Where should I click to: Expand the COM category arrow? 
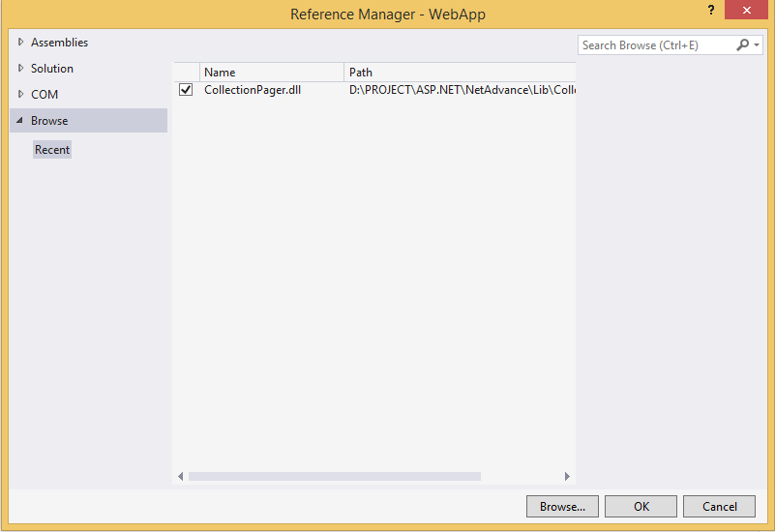tap(20, 94)
